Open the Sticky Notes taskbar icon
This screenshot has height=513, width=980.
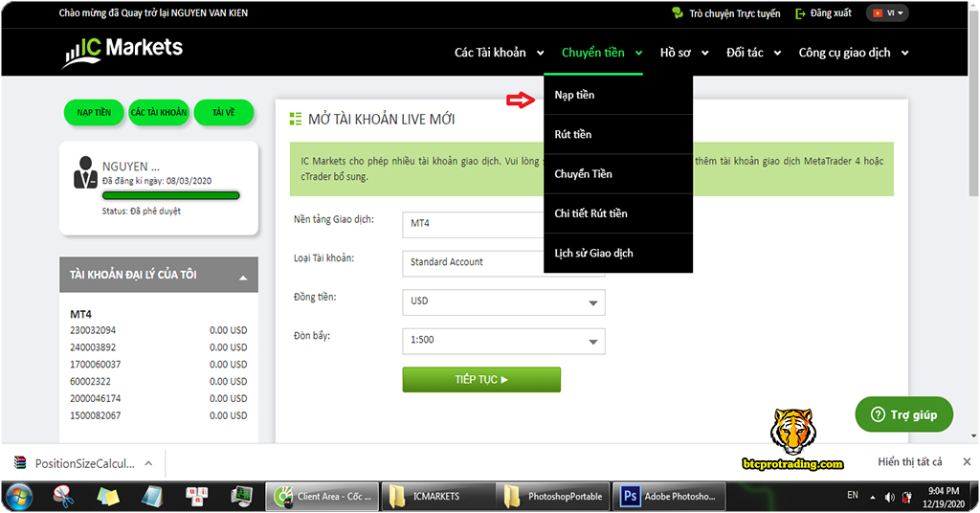(x=108, y=497)
